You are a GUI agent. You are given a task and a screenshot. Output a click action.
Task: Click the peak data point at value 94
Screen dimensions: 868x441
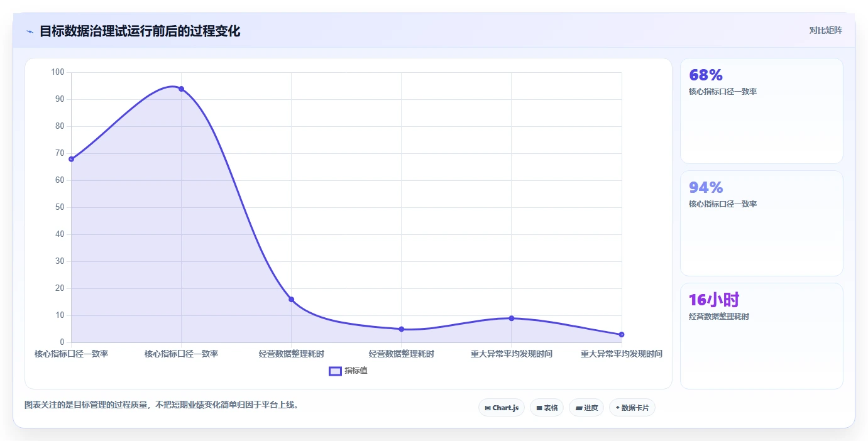click(181, 89)
